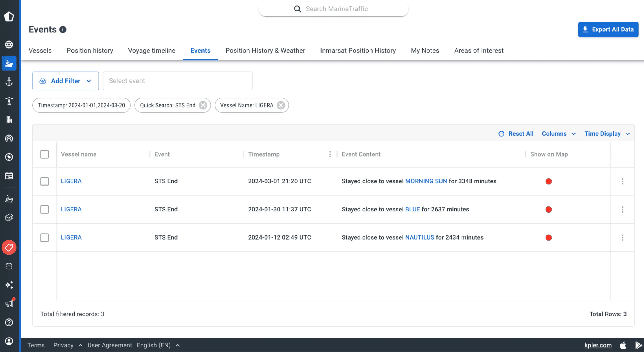This screenshot has width=644, height=352.
Task: Open the Areas of Interest tab
Action: click(479, 51)
